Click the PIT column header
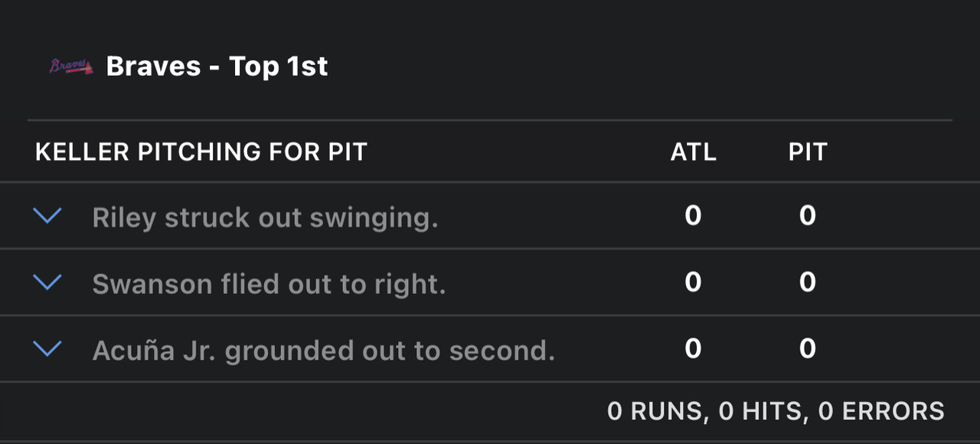Viewport: 980px width, 444px height. 808,152
